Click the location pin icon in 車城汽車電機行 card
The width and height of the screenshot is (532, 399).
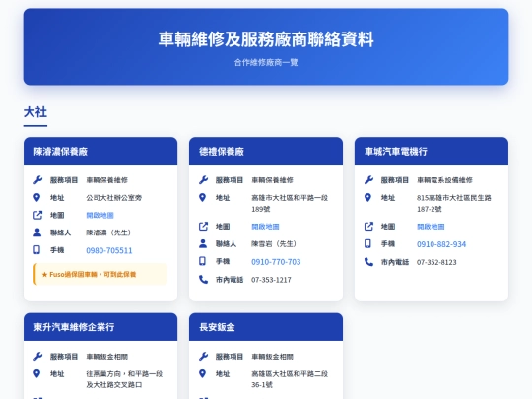click(367, 197)
